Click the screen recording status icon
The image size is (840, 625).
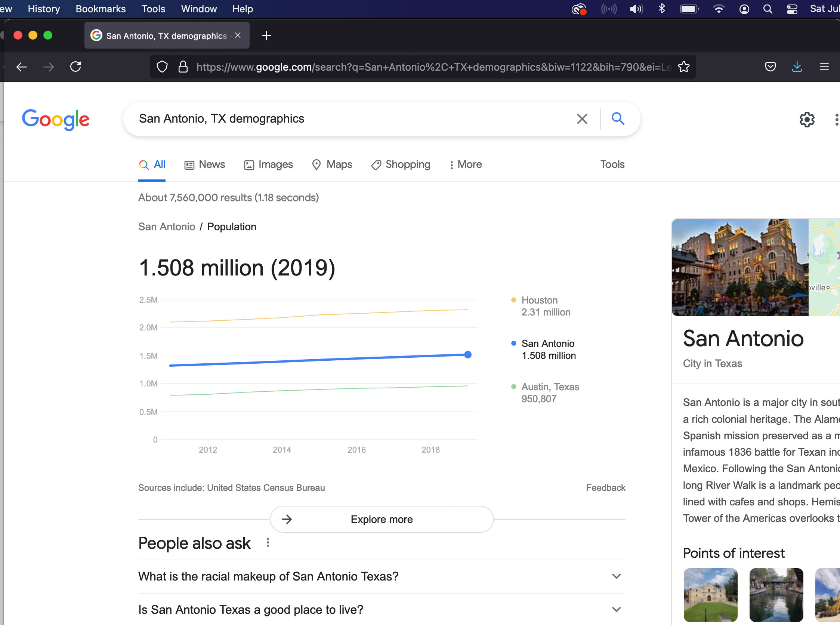[x=579, y=9]
